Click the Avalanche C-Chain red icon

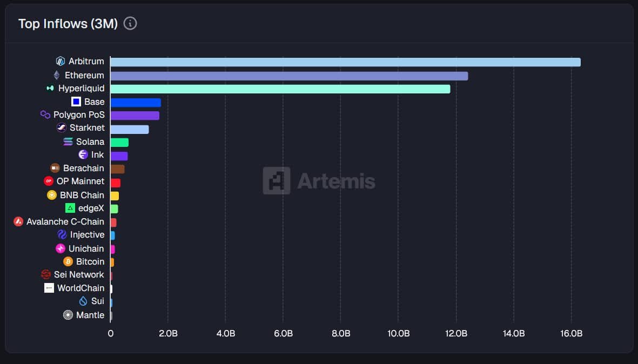click(x=18, y=221)
